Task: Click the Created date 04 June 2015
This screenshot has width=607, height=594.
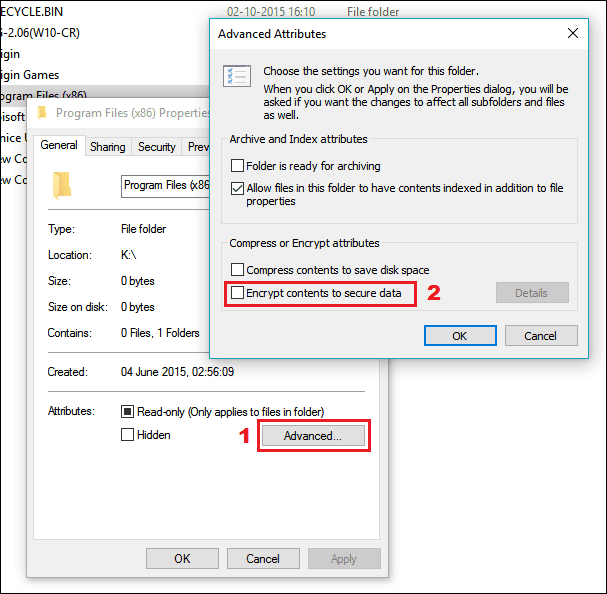Action: coord(177,372)
